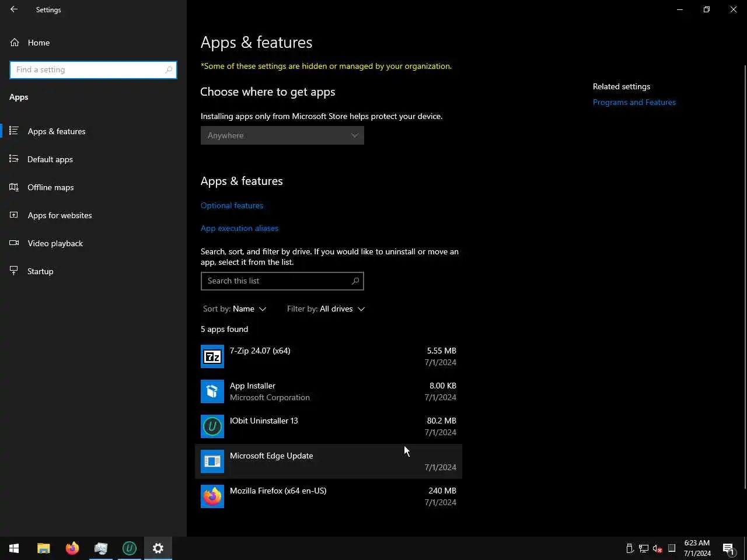Launch Firefox from the taskbar
The image size is (747, 560).
[72, 548]
